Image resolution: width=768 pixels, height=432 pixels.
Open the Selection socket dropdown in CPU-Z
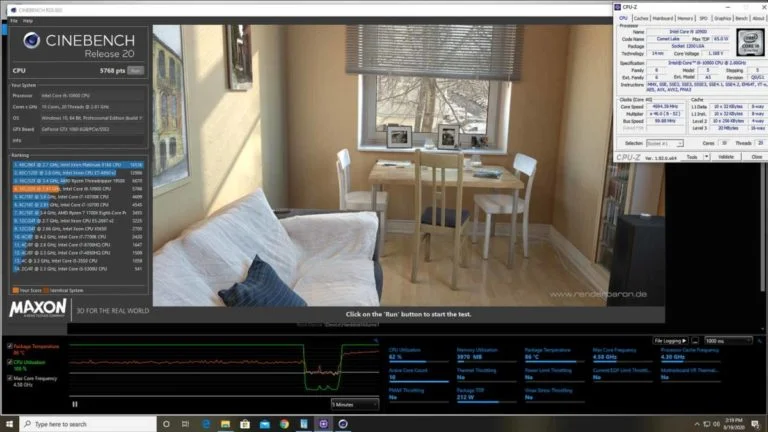665,143
